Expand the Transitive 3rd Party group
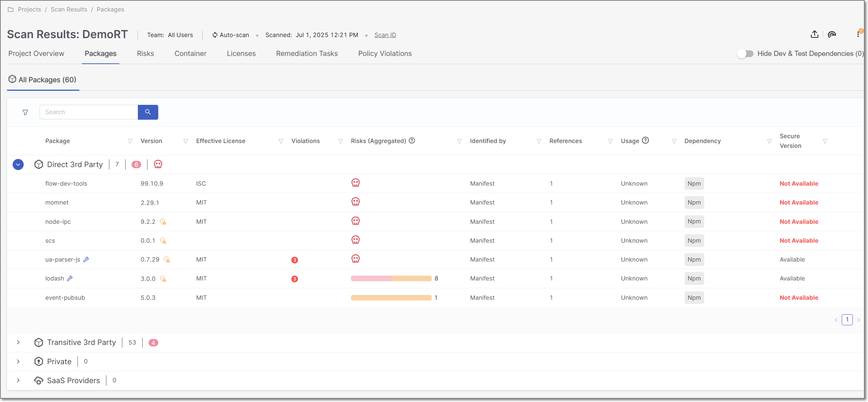 tap(18, 342)
